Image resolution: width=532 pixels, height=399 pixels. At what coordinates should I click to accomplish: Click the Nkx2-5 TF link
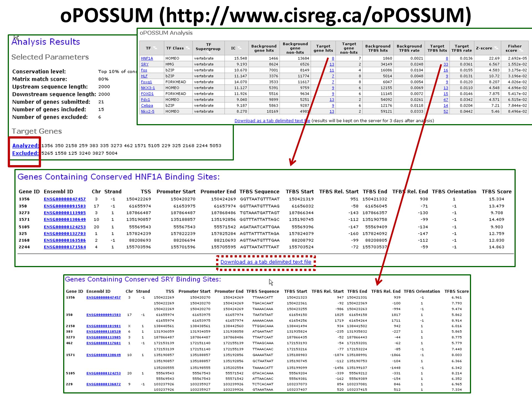pyautogui.click(x=147, y=111)
